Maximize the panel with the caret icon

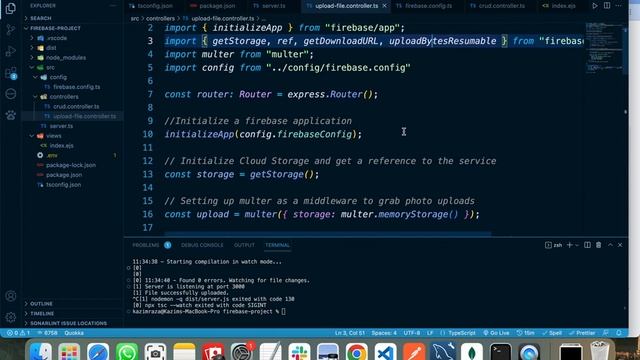tap(610, 245)
